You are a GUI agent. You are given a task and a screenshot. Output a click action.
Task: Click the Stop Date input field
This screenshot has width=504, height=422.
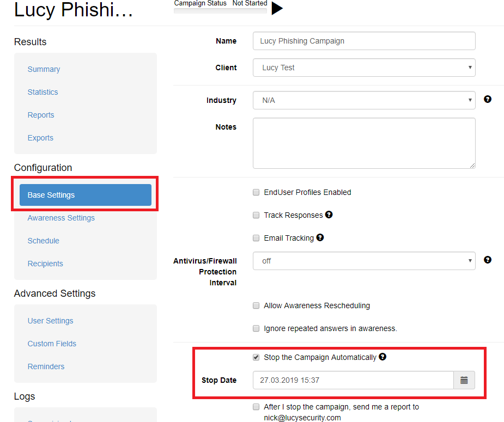353,380
